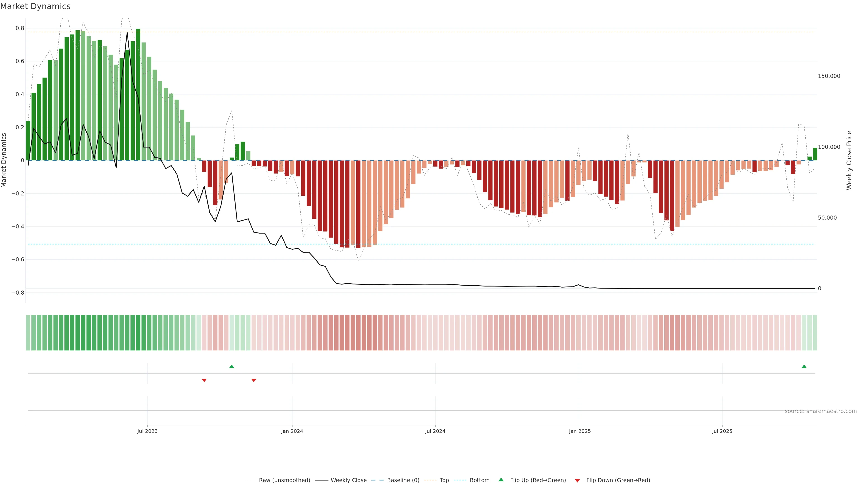Hide the Baseline (0) legend entry
The width and height of the screenshot is (868, 488).
click(403, 480)
